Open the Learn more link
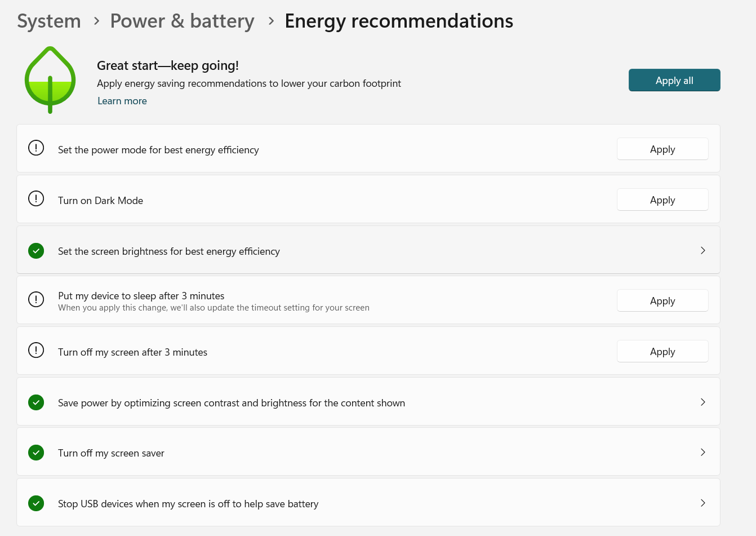Viewport: 756px width, 536px height. point(122,101)
